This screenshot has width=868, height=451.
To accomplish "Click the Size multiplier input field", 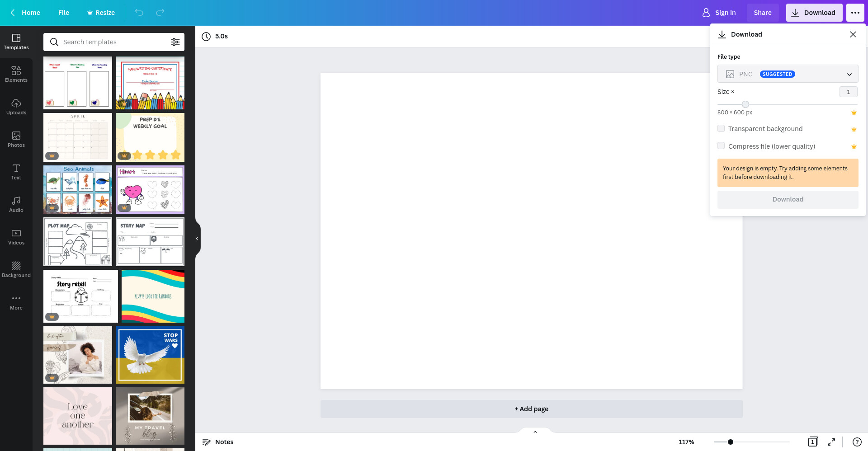I will [849, 92].
